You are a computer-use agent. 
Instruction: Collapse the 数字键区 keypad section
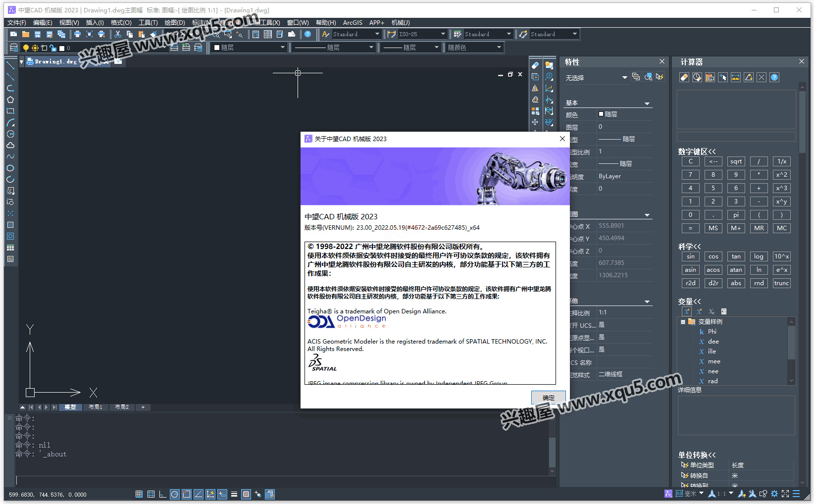[x=697, y=151]
